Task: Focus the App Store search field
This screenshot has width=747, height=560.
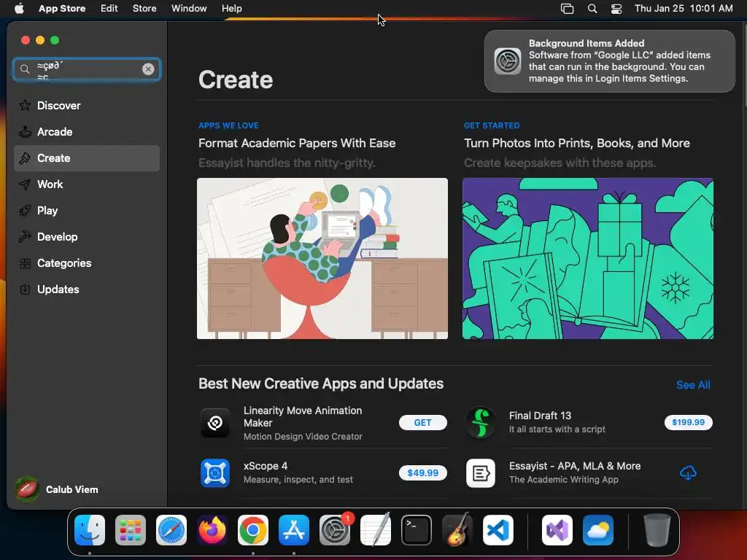Action: [x=87, y=69]
